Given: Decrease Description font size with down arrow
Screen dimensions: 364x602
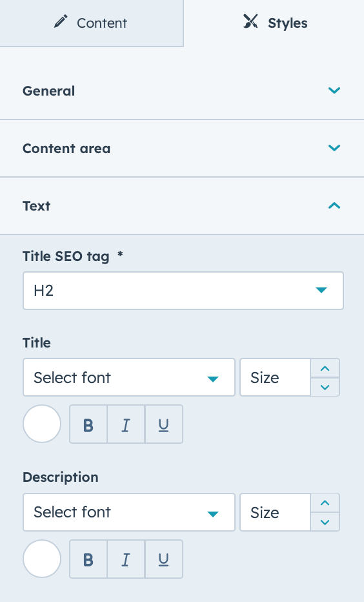Looking at the screenshot, I should pyautogui.click(x=325, y=522).
